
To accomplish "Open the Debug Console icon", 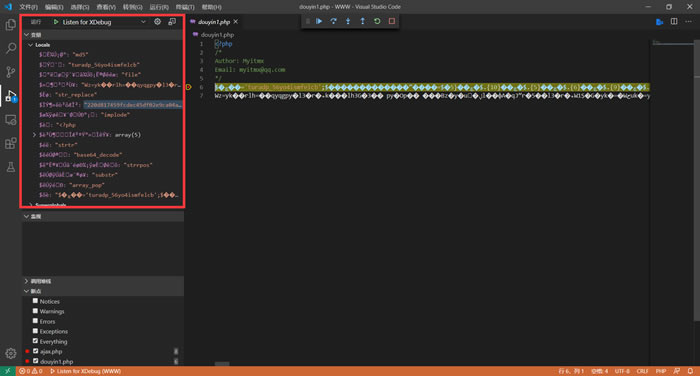I will (172, 21).
